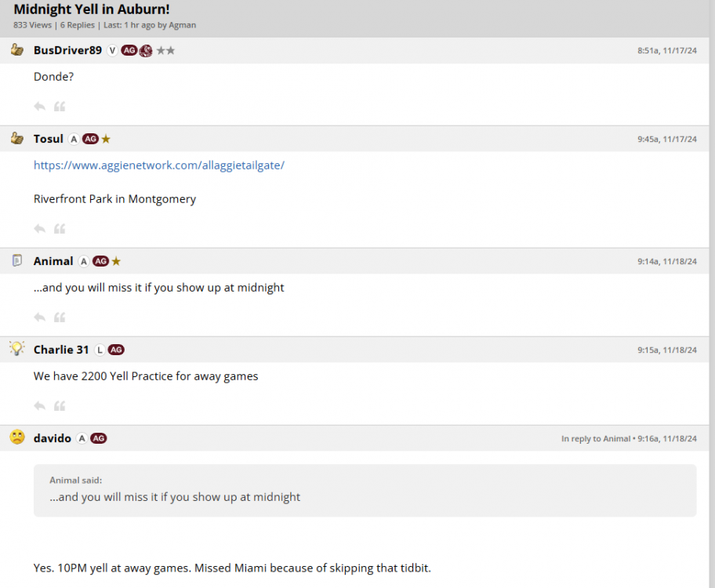
Task: Click the AG badge next to Animal
Action: coord(100,261)
